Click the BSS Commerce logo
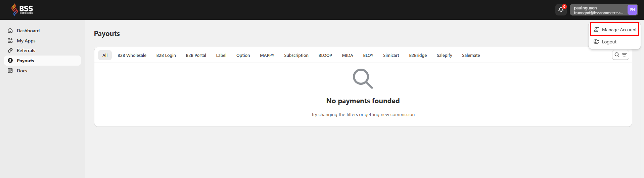This screenshot has height=178, width=644. pyautogui.click(x=22, y=9)
